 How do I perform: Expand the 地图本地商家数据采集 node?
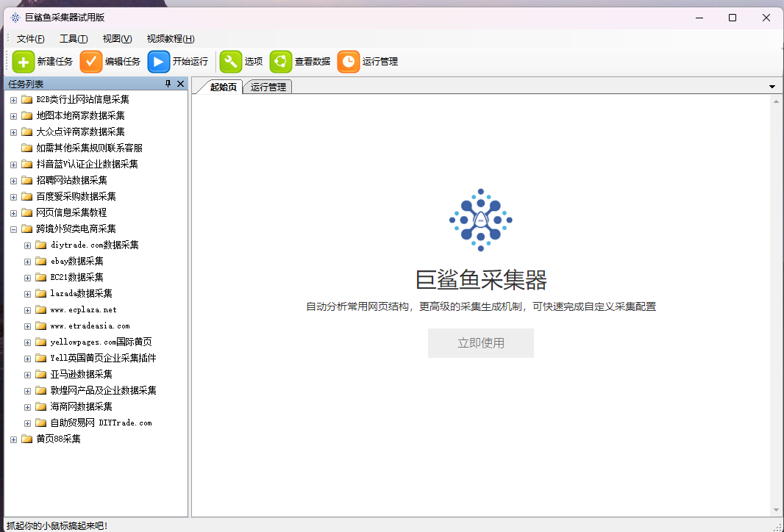click(13, 116)
